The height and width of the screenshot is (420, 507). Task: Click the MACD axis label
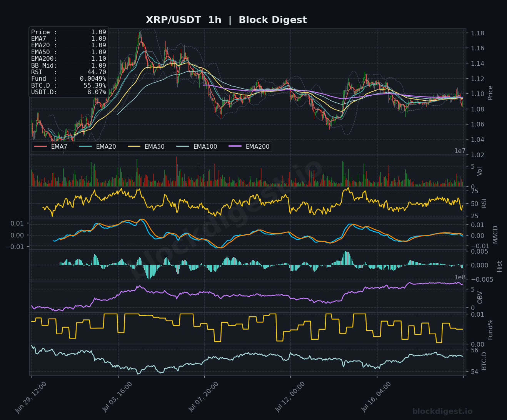pyautogui.click(x=495, y=234)
